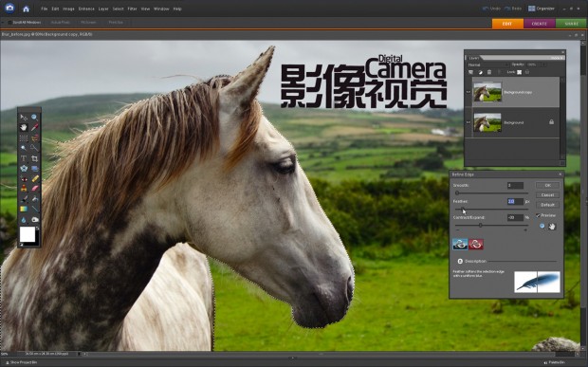588x367 pixels.
Task: Swap foreground and background colors
Action: pos(37,229)
